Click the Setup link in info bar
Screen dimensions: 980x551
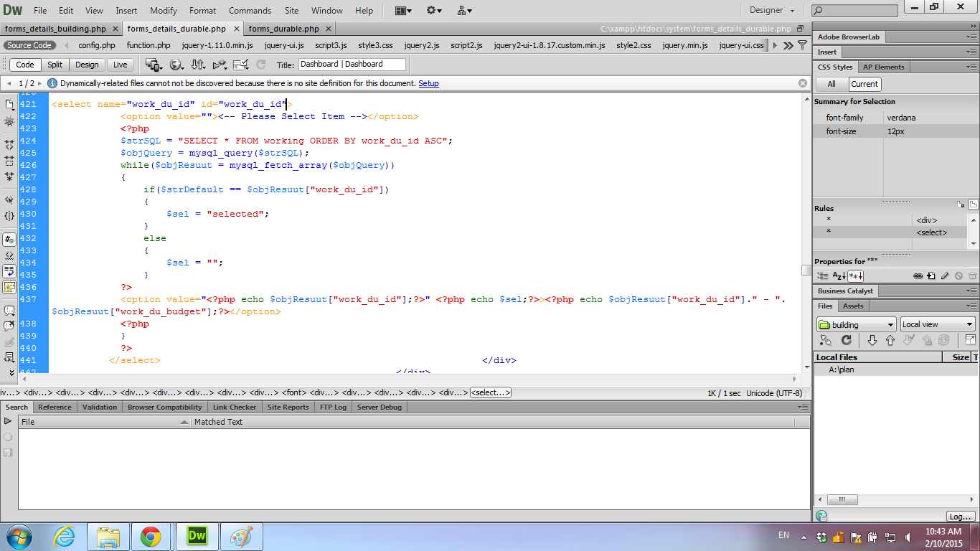(x=428, y=83)
